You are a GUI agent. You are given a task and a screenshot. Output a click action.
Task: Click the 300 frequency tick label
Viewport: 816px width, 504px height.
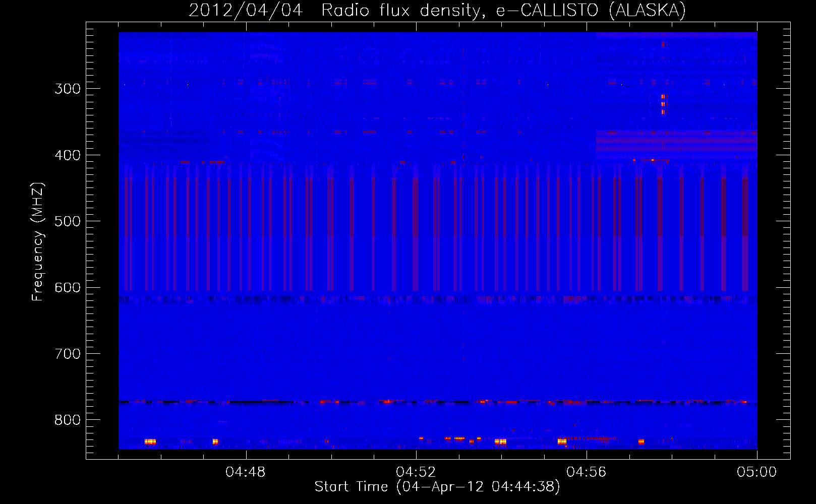(68, 89)
